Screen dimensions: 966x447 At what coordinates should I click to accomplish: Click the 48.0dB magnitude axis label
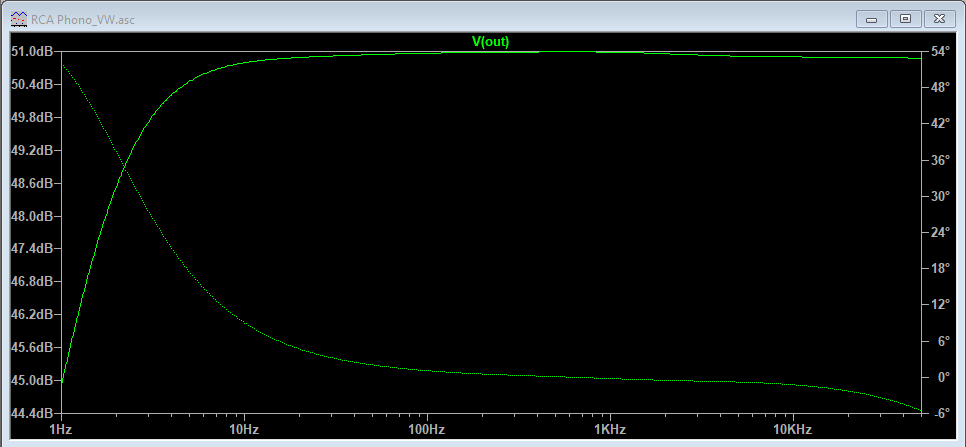point(31,216)
